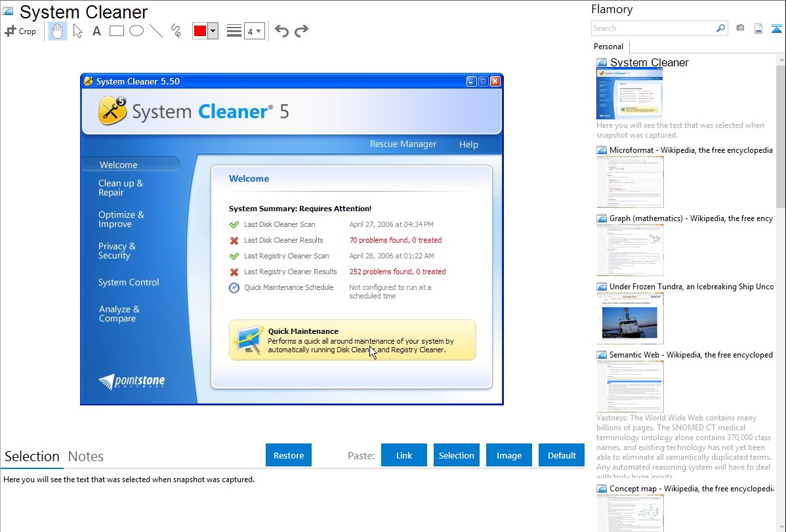Click the Quick Maintenance box

(x=352, y=340)
